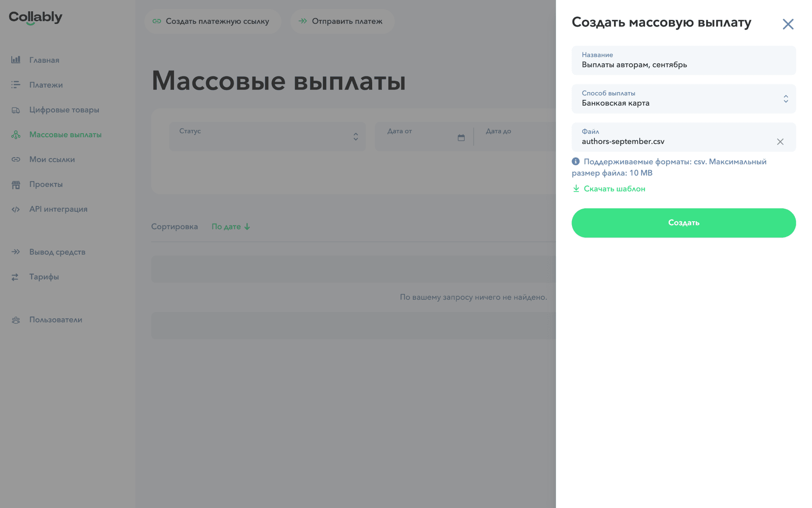812x508 pixels.
Task: Click the info icon near supported formats
Action: pyautogui.click(x=576, y=161)
